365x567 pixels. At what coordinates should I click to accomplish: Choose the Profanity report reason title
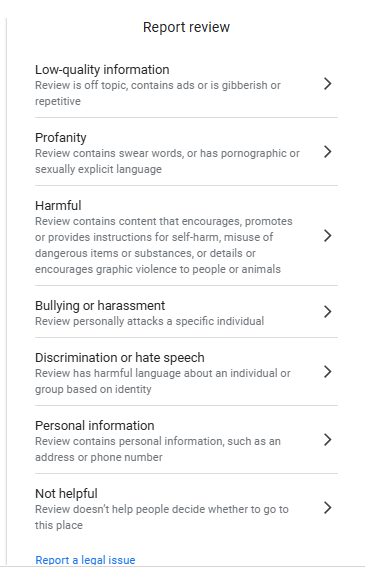pyautogui.click(x=61, y=138)
